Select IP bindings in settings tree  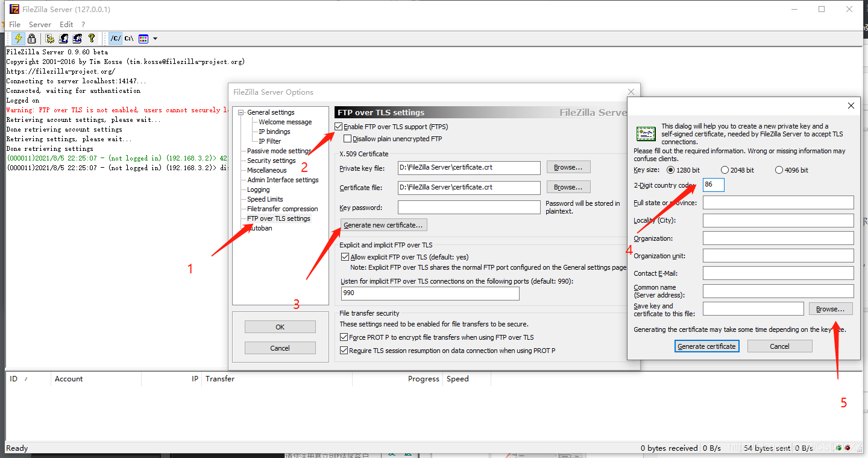274,132
